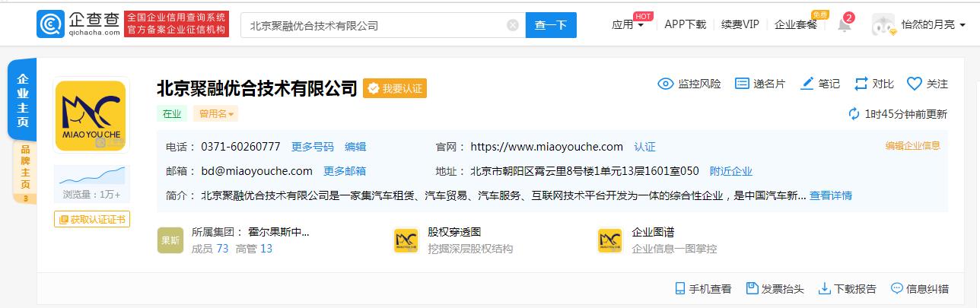Open the 浏览量 traffic trend chart

tap(91, 175)
